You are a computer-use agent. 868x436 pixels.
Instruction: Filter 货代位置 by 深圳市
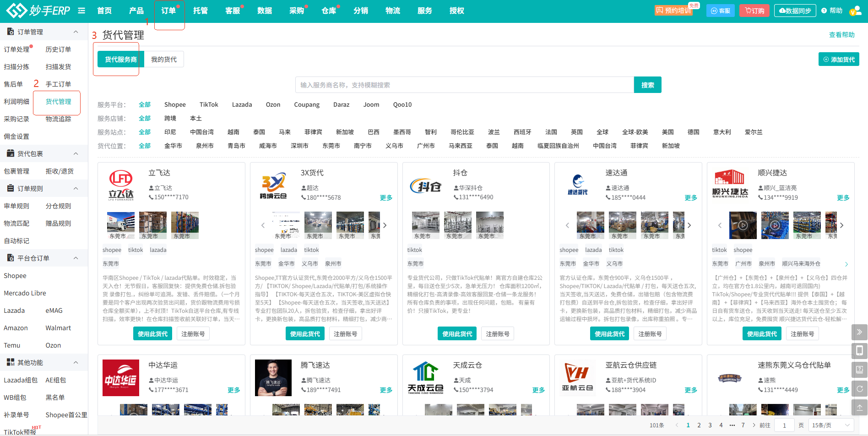(x=299, y=146)
